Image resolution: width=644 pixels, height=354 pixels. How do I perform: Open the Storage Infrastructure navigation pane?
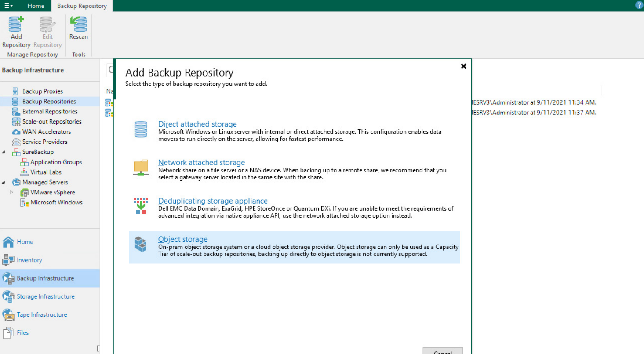click(45, 296)
